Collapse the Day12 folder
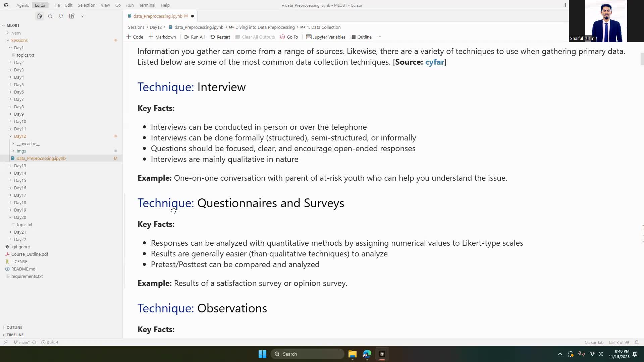 click(20, 136)
